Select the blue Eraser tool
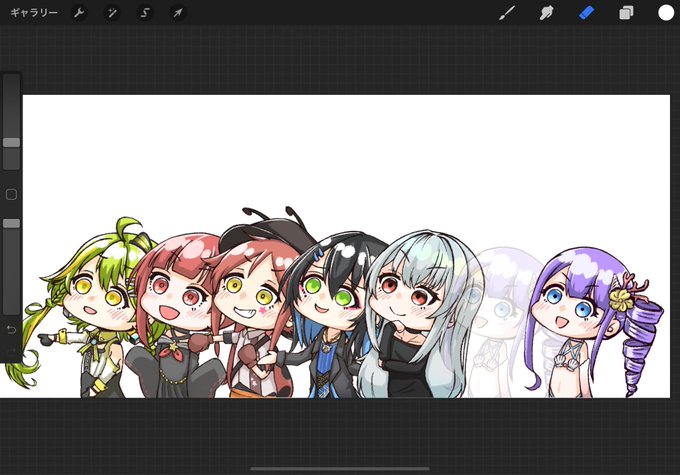Screen dimensions: 680x475 (586, 13)
